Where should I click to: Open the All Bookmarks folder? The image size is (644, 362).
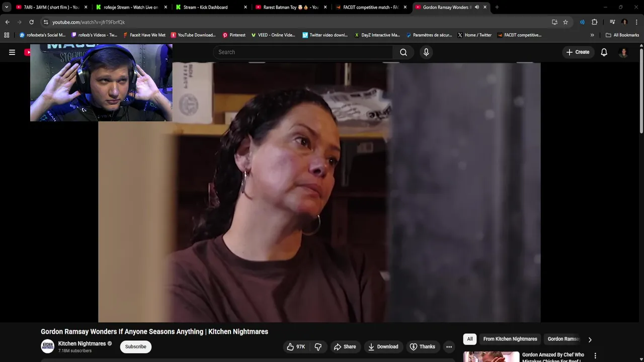tap(622, 35)
